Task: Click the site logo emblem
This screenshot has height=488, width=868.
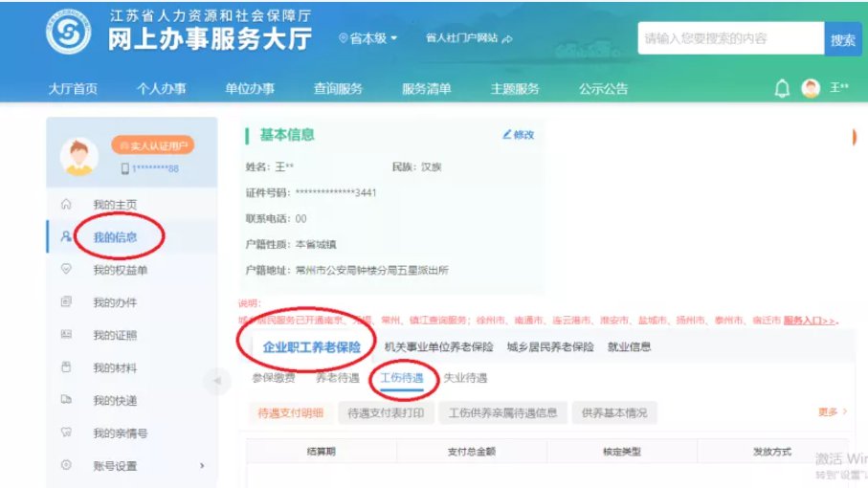Action: click(x=66, y=33)
